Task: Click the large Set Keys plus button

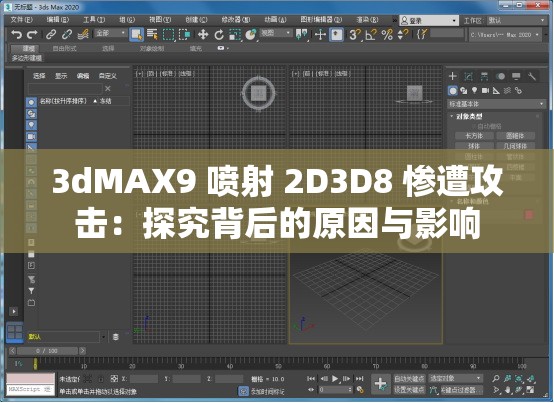Action: tap(381, 384)
